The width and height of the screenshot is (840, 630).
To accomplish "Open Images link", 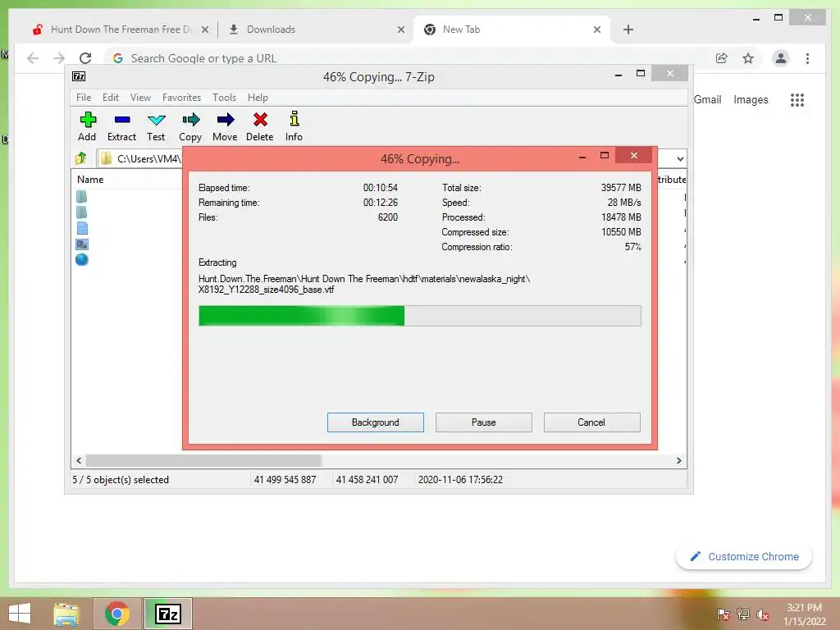I will point(751,99).
